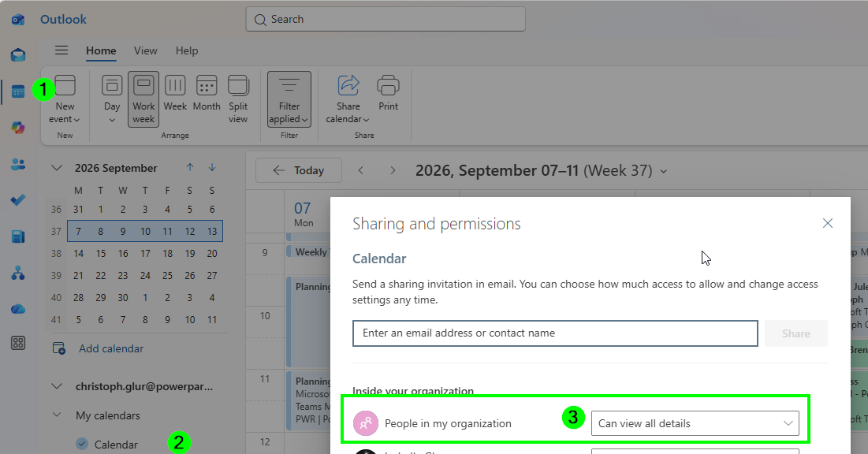Screen dimensions: 868x454
Task: Jump to Today in the calendar
Action: (298, 170)
